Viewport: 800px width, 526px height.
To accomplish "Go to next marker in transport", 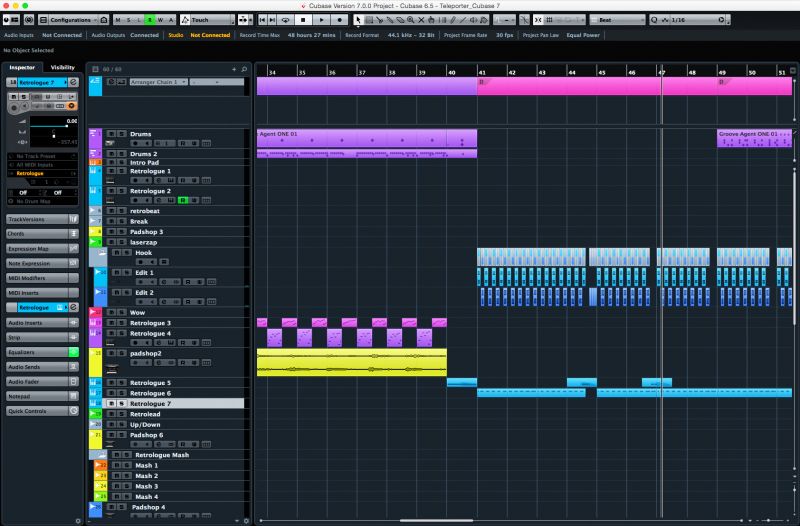I will (x=272, y=20).
